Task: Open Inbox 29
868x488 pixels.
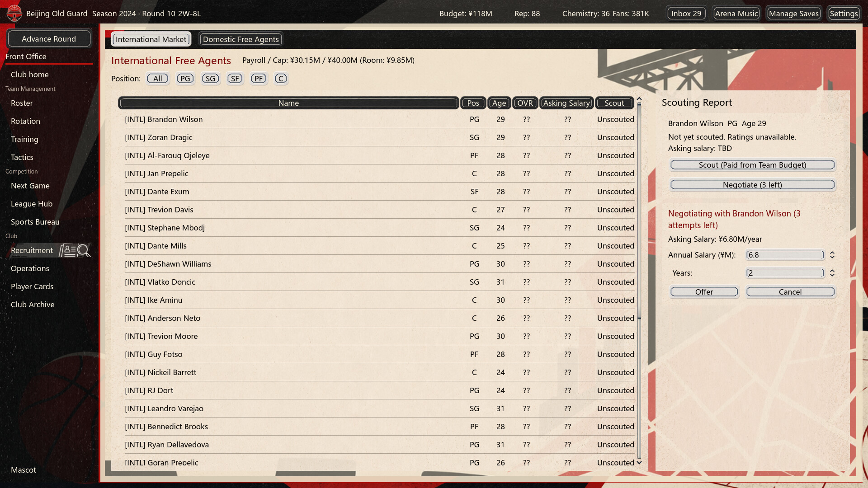Action: 686,14
